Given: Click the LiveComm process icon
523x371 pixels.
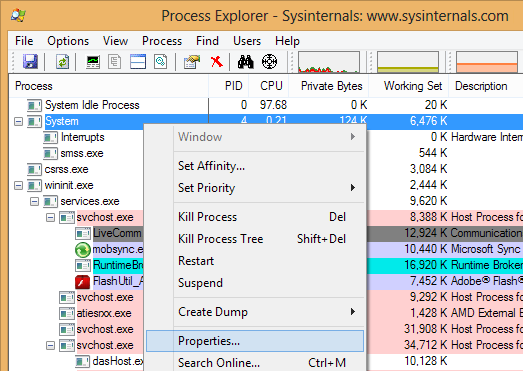Looking at the screenshot, I should [83, 234].
